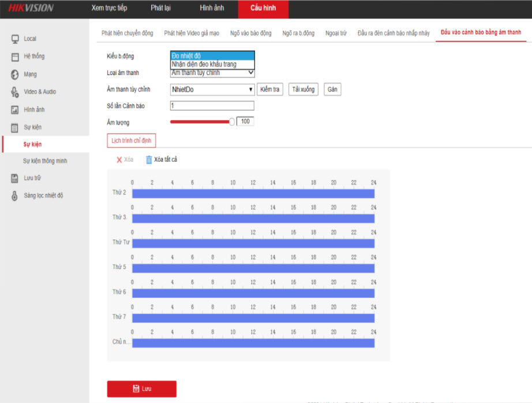Viewport: 532px width, 403px height.
Task: Select 'Nhận diện đeo khẩu trang' option
Action: click(x=212, y=64)
